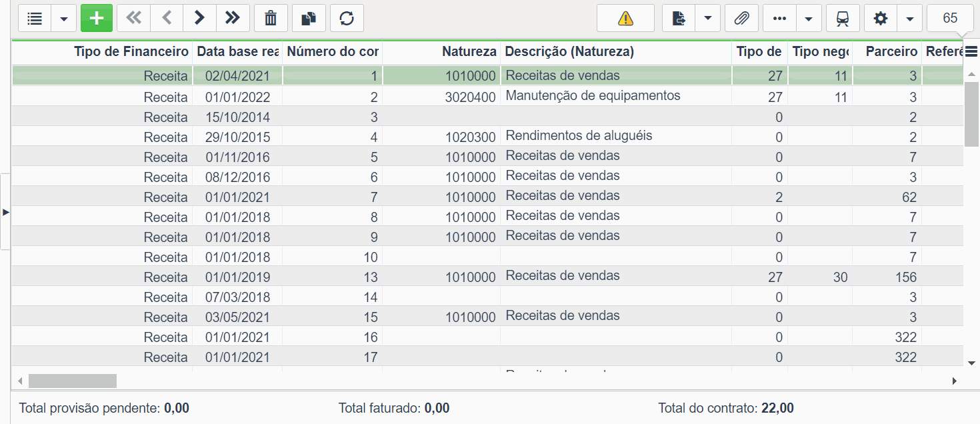The width and height of the screenshot is (980, 424).
Task: Select Rendimentos de aluguéis description cell
Action: pyautogui.click(x=616, y=136)
